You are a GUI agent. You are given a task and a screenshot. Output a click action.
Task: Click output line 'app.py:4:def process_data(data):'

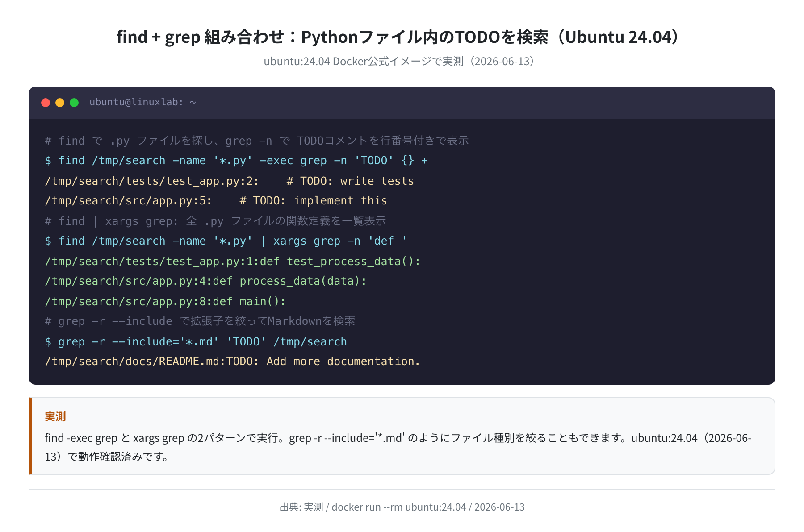(x=205, y=281)
